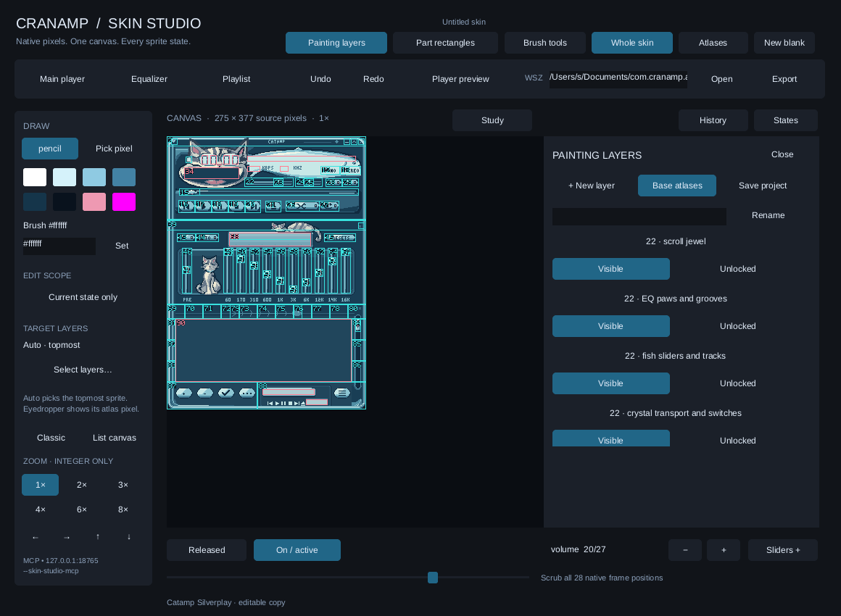Image resolution: width=841 pixels, height=616 pixels.
Task: Select the Main player view
Action: coord(62,79)
